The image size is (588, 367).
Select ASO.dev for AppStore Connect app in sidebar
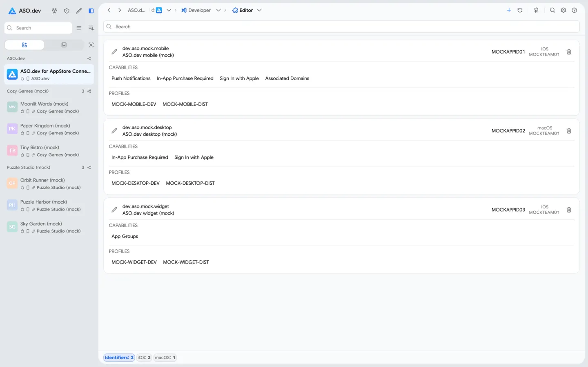pyautogui.click(x=49, y=74)
